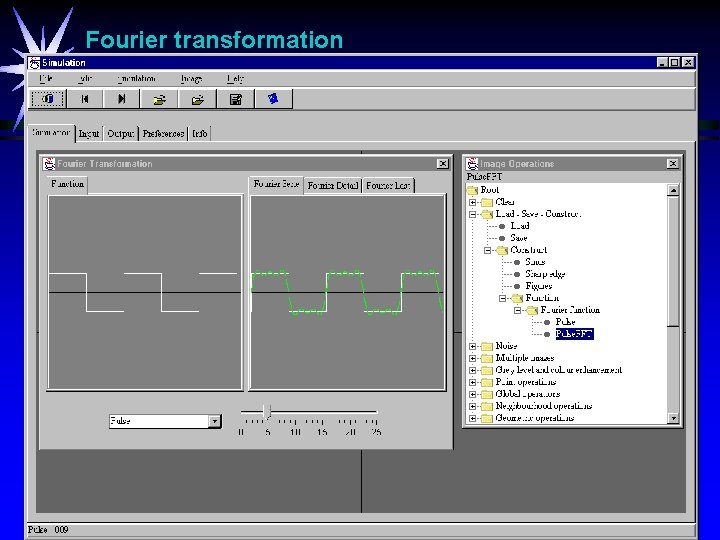Image resolution: width=720 pixels, height=540 pixels.
Task: Click the Noise folder icon
Action: click(x=487, y=346)
